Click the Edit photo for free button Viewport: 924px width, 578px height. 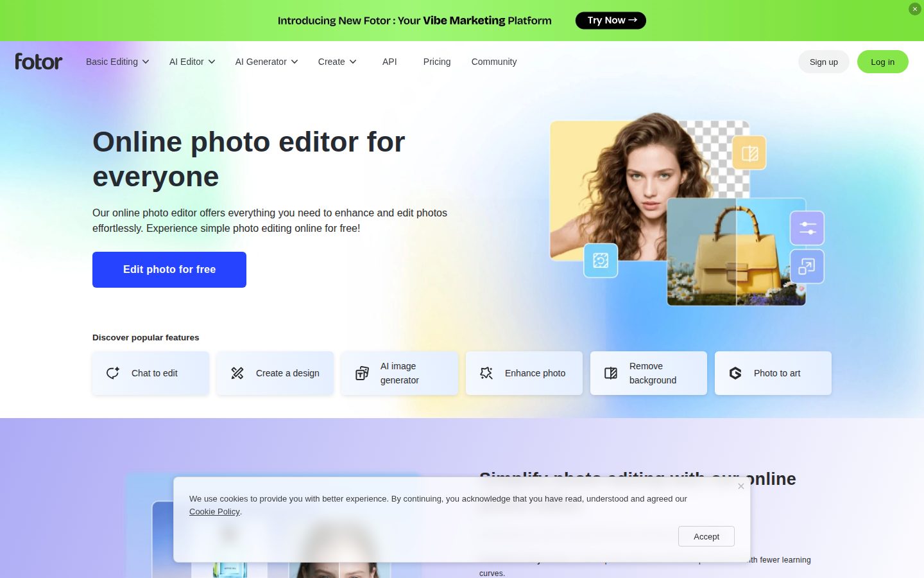[169, 270]
